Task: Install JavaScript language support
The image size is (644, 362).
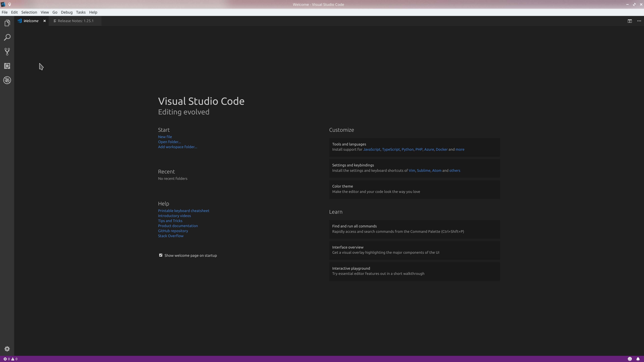Action: click(372, 149)
